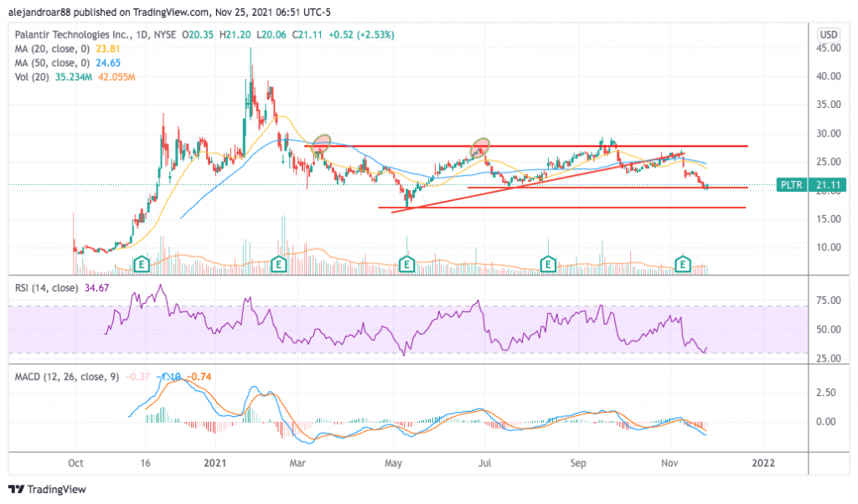The image size is (858, 504).
Task: Click the volume average value 42.055M
Action: 116,77
